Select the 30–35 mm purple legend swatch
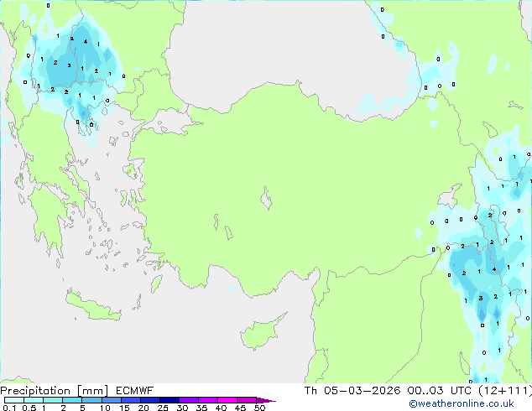 (188, 400)
